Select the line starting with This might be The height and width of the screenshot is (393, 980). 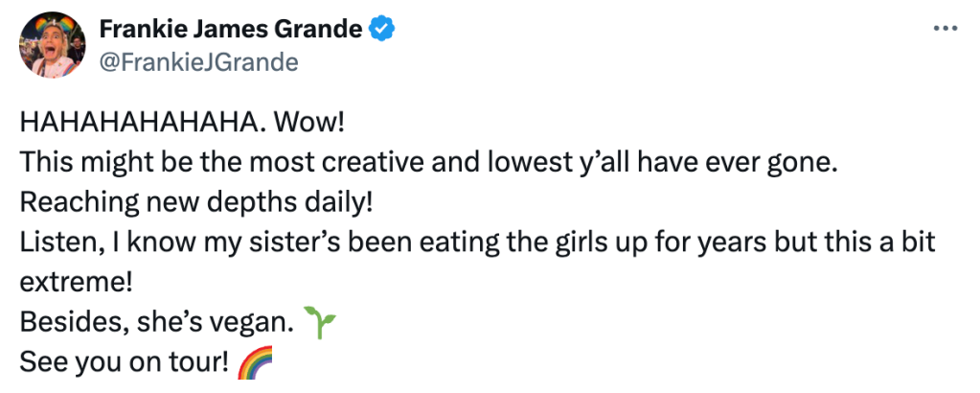click(428, 164)
